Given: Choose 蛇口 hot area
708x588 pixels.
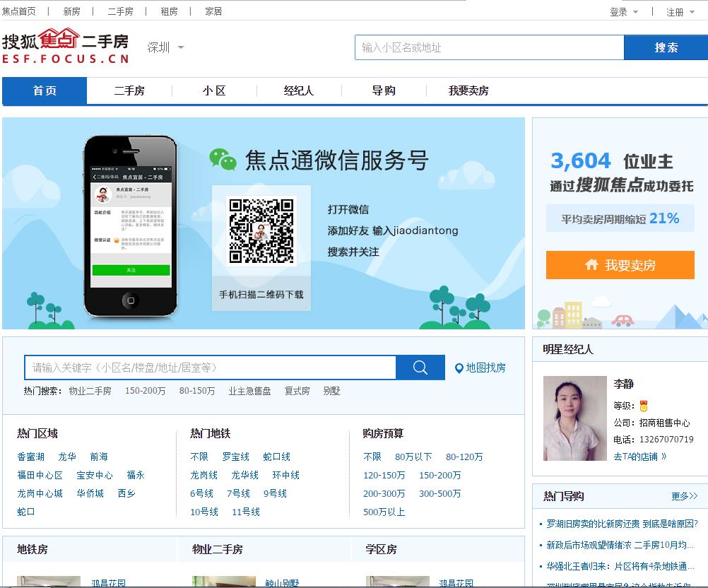Looking at the screenshot, I should coord(25,512).
